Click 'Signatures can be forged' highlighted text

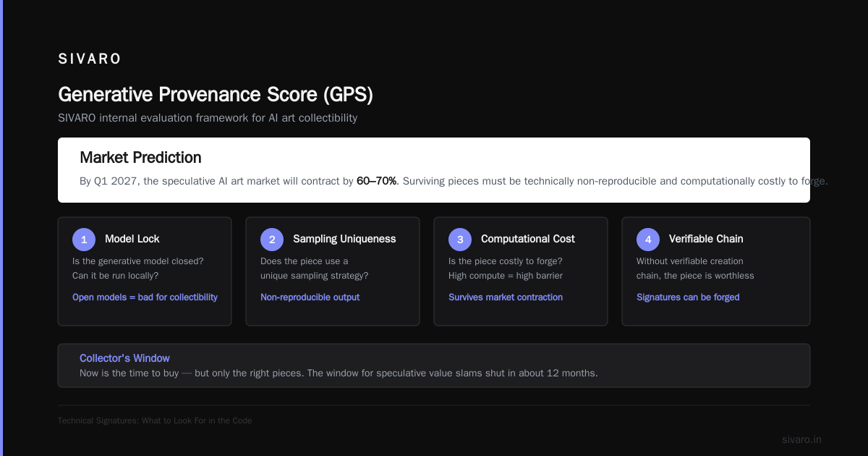[688, 297]
